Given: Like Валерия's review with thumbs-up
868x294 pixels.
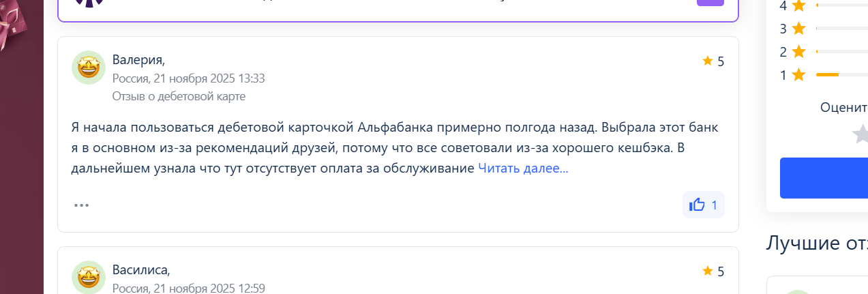Looking at the screenshot, I should [x=703, y=205].
